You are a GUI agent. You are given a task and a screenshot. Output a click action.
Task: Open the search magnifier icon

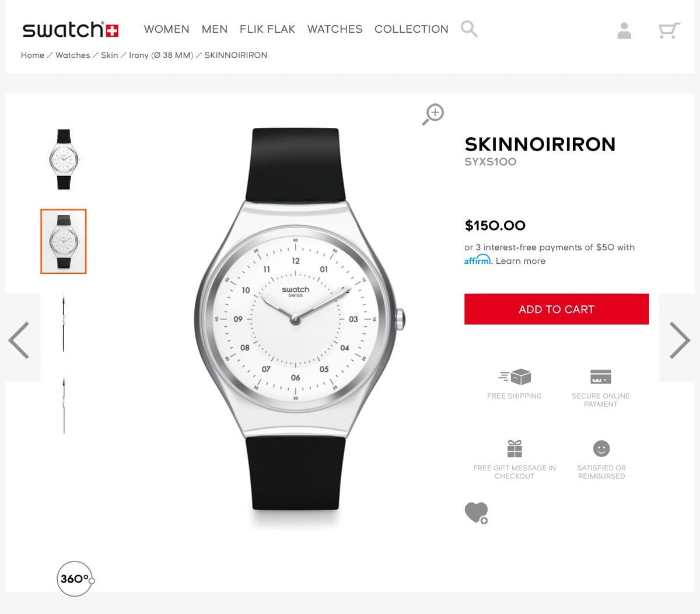pyautogui.click(x=469, y=29)
